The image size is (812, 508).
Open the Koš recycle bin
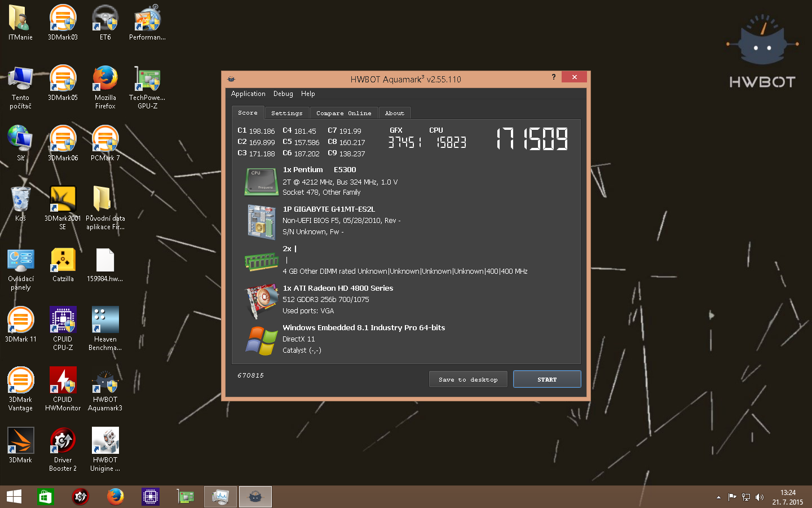20,204
